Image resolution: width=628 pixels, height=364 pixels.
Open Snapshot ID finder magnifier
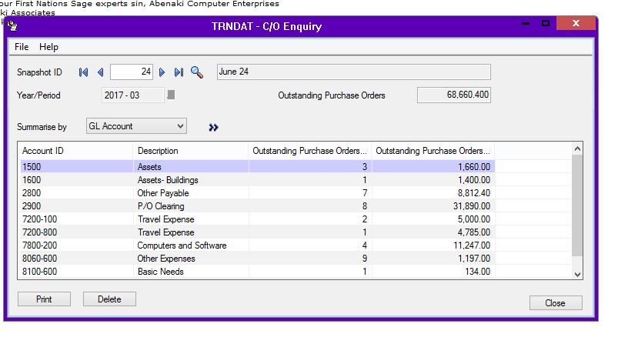[197, 72]
